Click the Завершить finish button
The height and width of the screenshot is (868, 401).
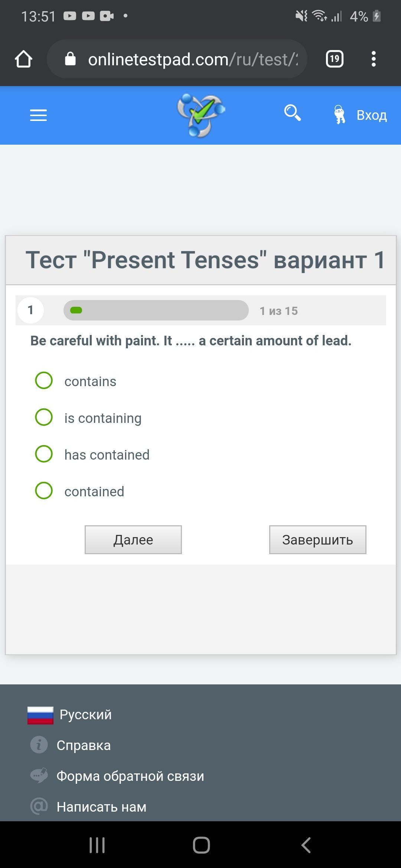coord(317,540)
